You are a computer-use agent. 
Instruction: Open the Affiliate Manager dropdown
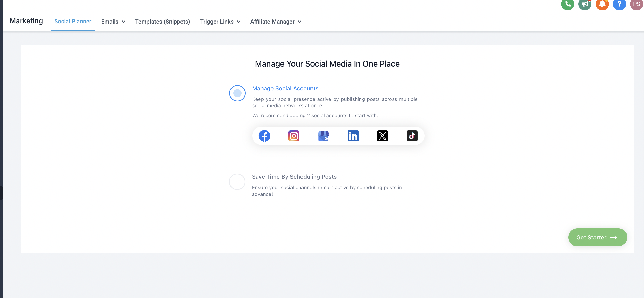[x=276, y=22]
